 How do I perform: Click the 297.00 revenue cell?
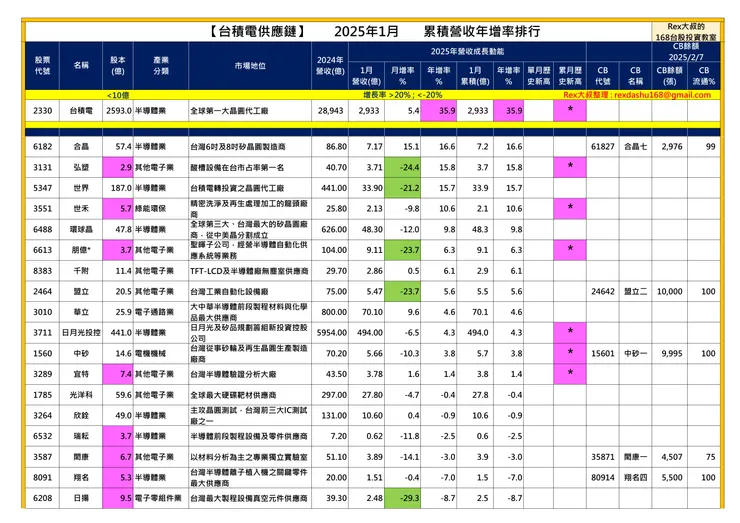[330, 395]
